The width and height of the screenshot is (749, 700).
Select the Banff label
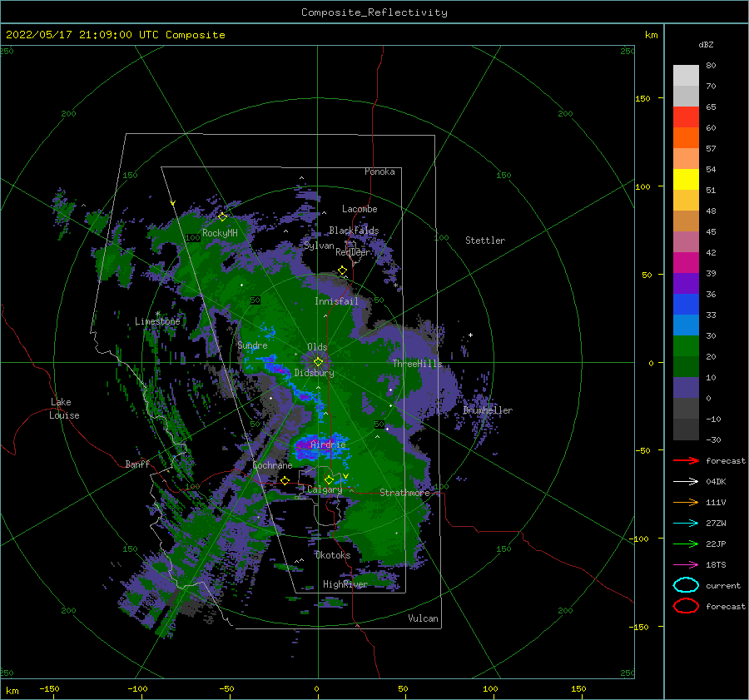point(137,464)
